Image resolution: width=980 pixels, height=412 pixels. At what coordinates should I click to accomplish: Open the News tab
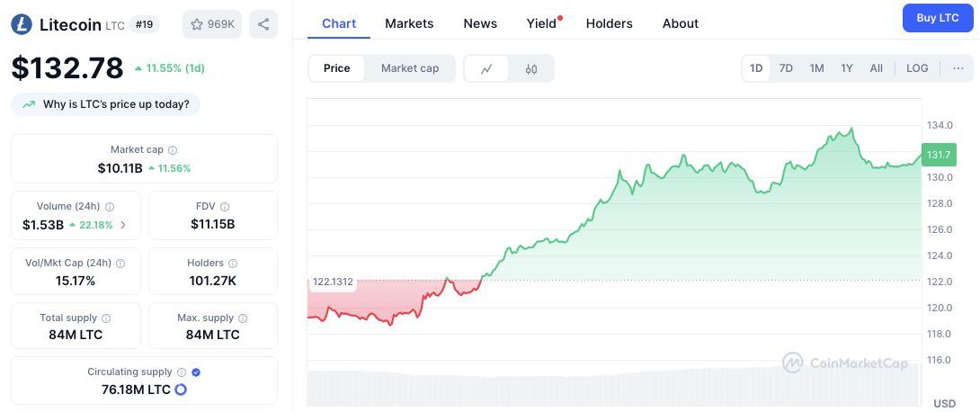coord(480,23)
